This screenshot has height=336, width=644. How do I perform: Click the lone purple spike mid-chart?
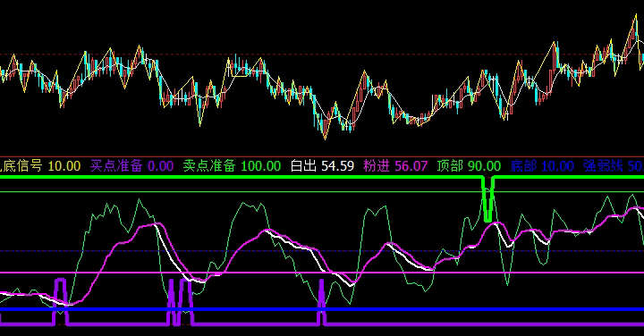pyautogui.click(x=322, y=302)
